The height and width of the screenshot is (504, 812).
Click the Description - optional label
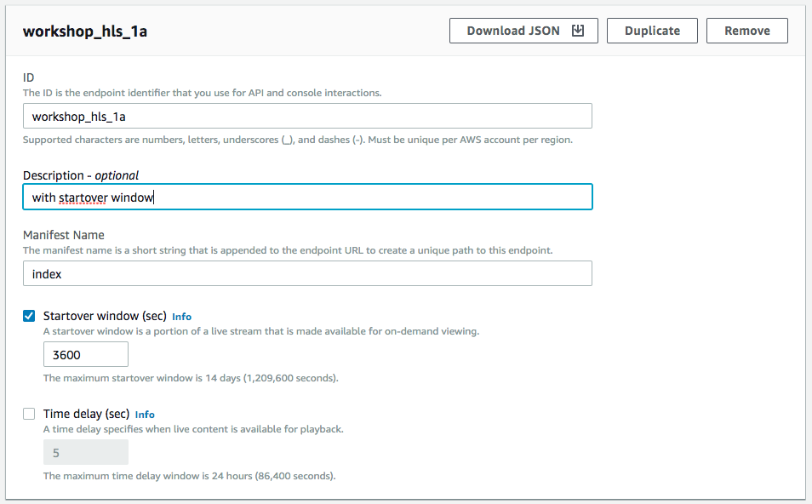81,175
